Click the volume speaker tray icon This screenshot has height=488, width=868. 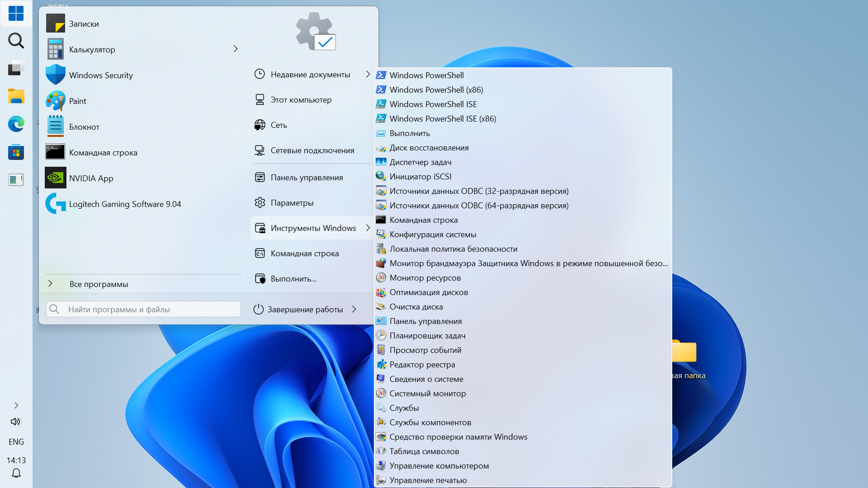(16, 422)
